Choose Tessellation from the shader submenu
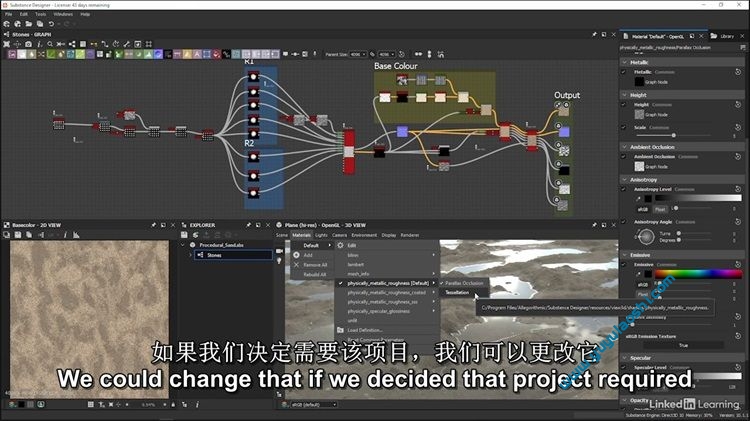The height and width of the screenshot is (421, 750). (458, 292)
